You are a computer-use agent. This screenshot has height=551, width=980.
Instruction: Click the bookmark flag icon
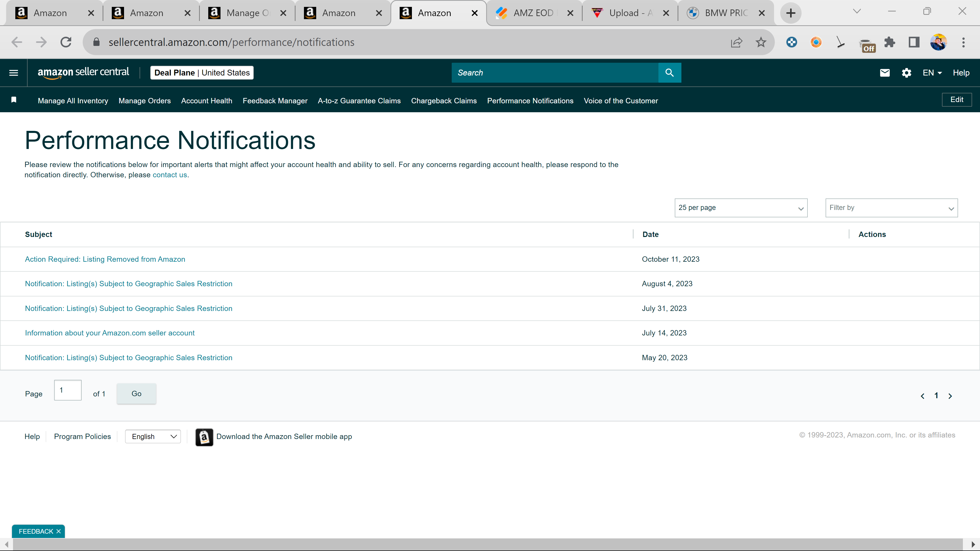tap(14, 100)
